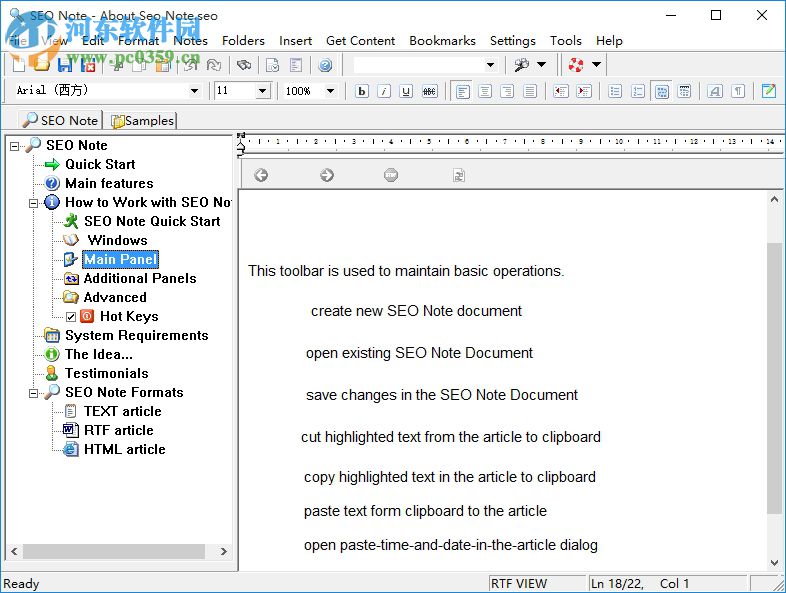Image resolution: width=786 pixels, height=593 pixels.
Task: Click the tree panel horizontal scrollbar
Action: pyautogui.click(x=113, y=551)
